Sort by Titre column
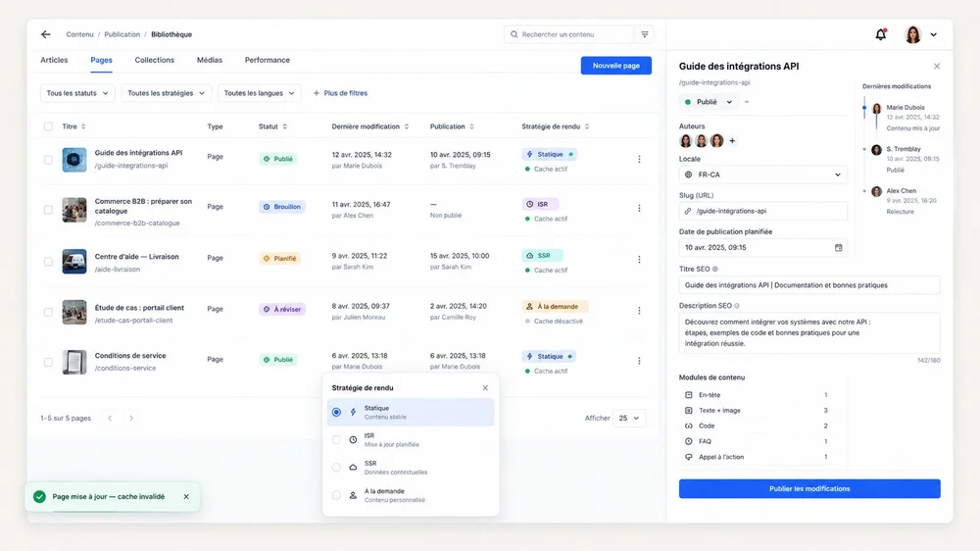The width and height of the screenshot is (980, 551). coord(83,126)
